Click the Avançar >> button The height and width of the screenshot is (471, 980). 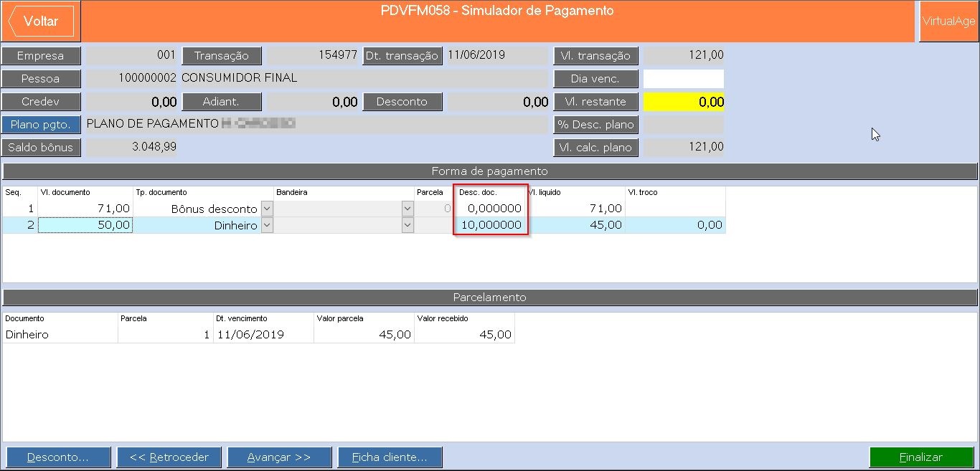click(x=279, y=457)
